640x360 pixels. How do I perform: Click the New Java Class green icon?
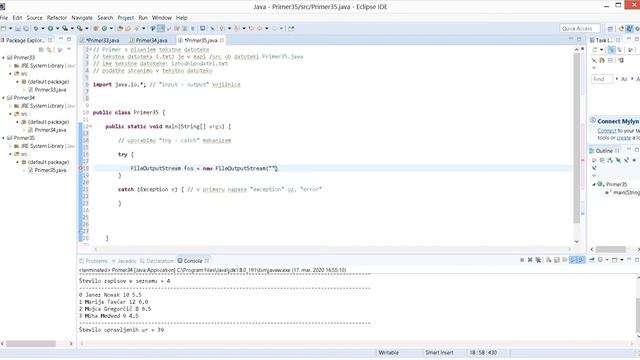tap(104, 29)
